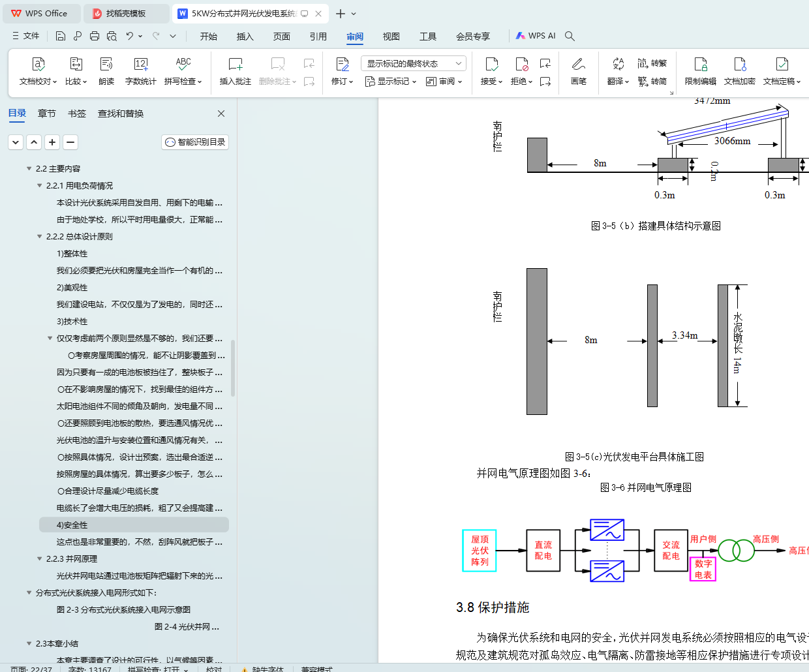Open the 插入 ribbon tab
Image resolution: width=809 pixels, height=672 pixels.
click(x=245, y=36)
